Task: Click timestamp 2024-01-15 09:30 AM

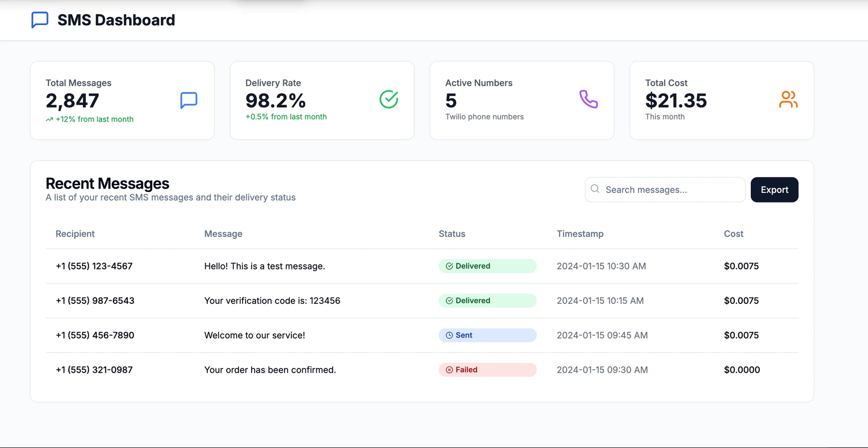Action: pyautogui.click(x=602, y=370)
